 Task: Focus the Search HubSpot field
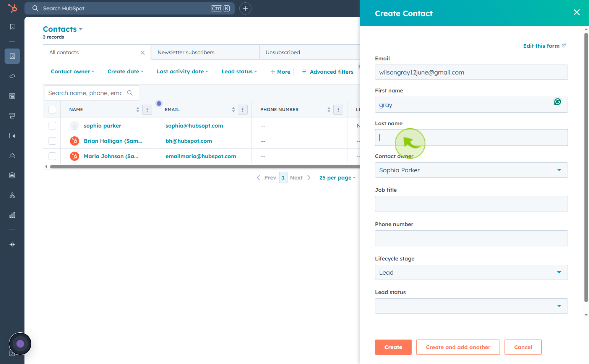coord(130,8)
